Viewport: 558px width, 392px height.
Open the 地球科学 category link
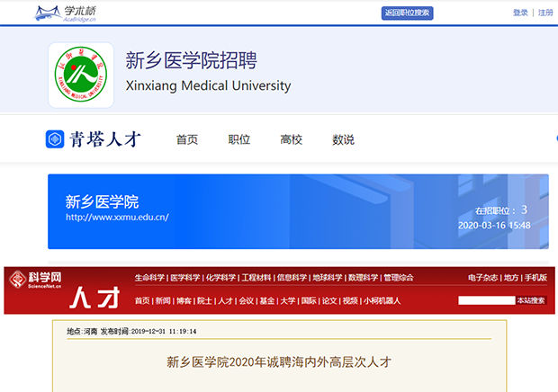(x=328, y=278)
